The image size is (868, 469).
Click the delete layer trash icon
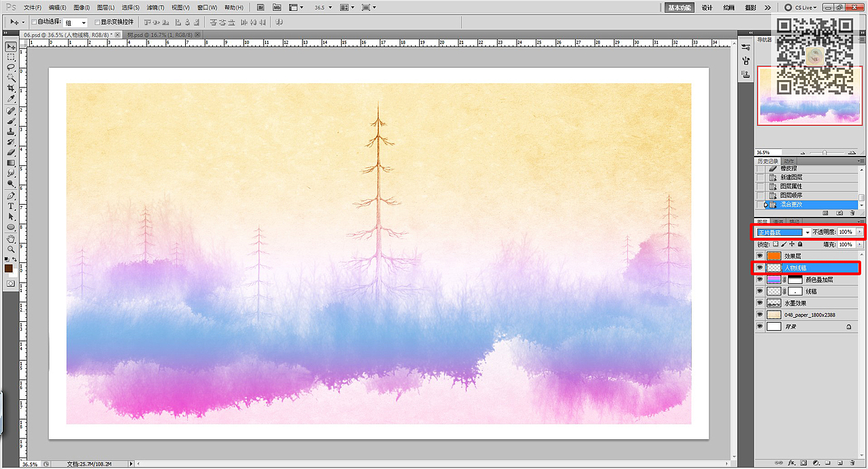click(852, 463)
